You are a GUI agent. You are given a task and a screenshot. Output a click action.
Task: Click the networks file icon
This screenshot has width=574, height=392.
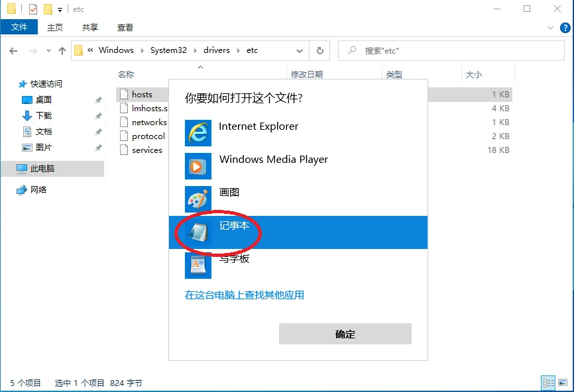[124, 122]
